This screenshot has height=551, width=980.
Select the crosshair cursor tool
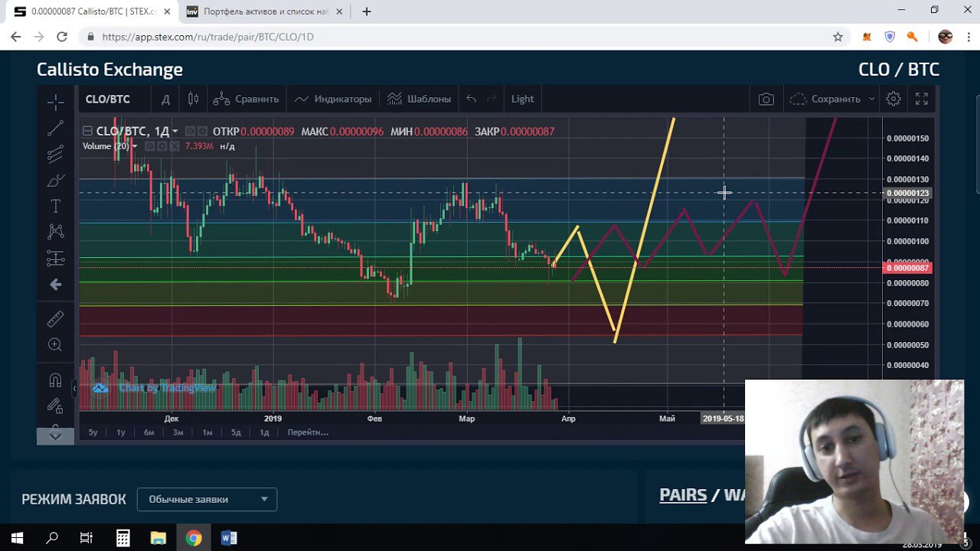point(55,102)
